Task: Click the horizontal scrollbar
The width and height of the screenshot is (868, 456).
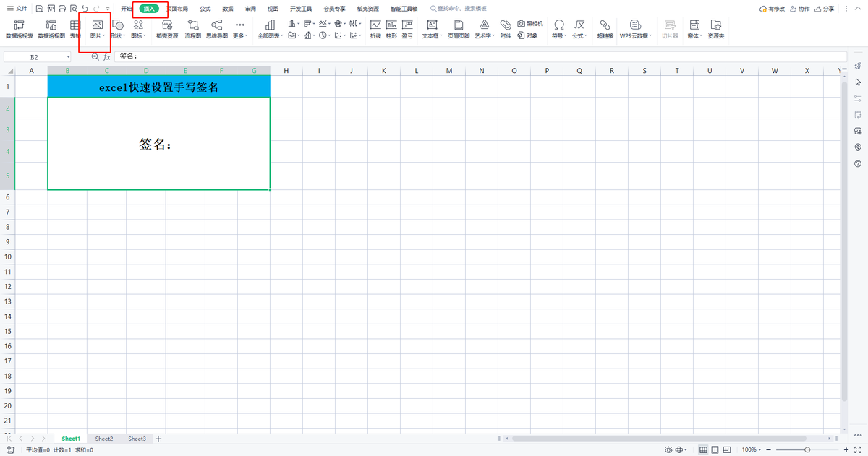Action: pyautogui.click(x=658, y=439)
